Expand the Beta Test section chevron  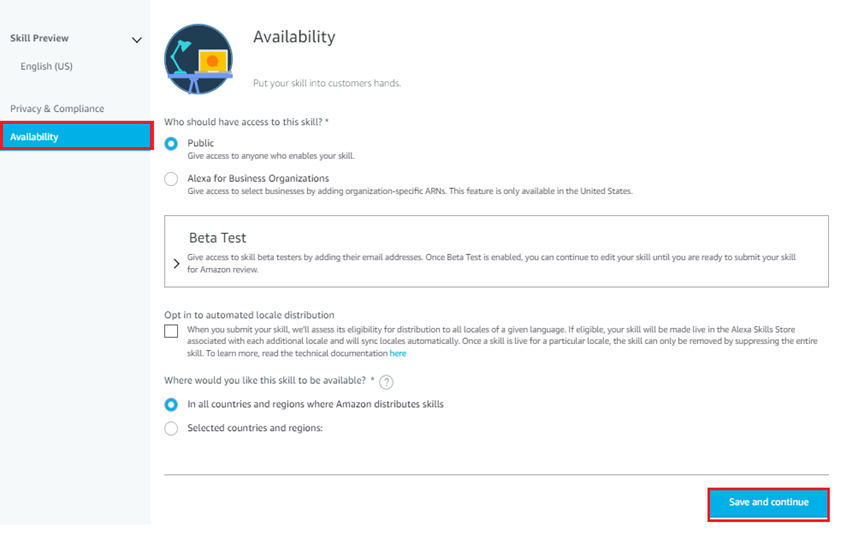point(177,263)
